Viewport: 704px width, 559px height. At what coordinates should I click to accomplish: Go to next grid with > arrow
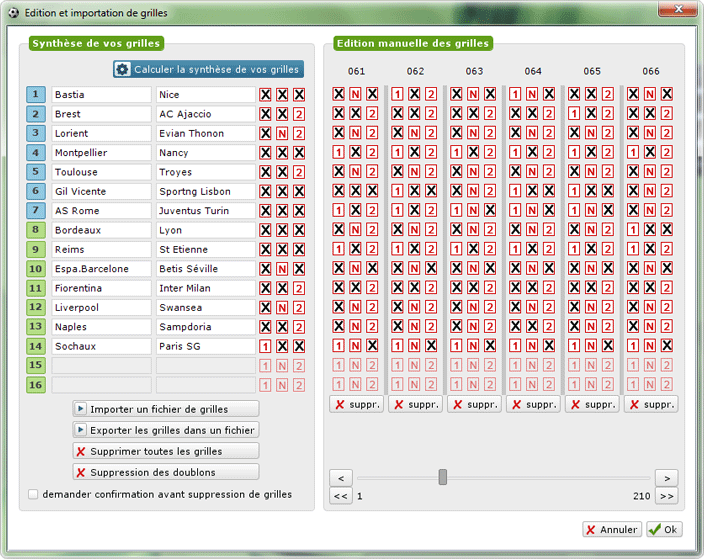tap(666, 477)
